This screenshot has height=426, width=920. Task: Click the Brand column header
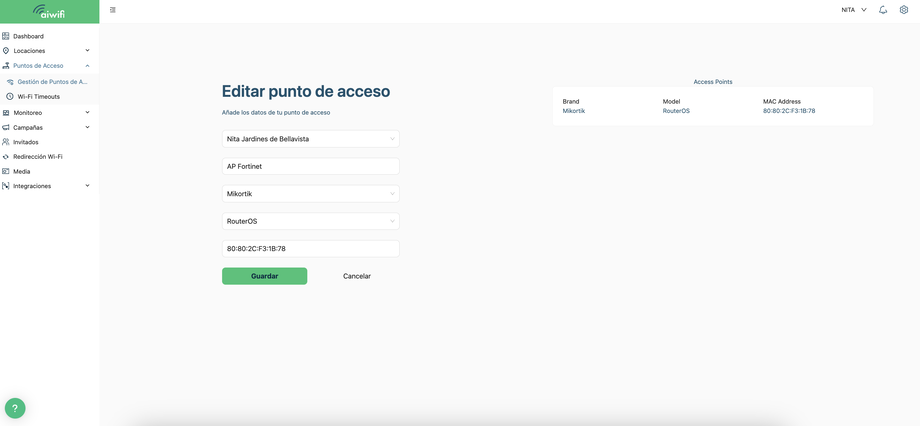(571, 102)
